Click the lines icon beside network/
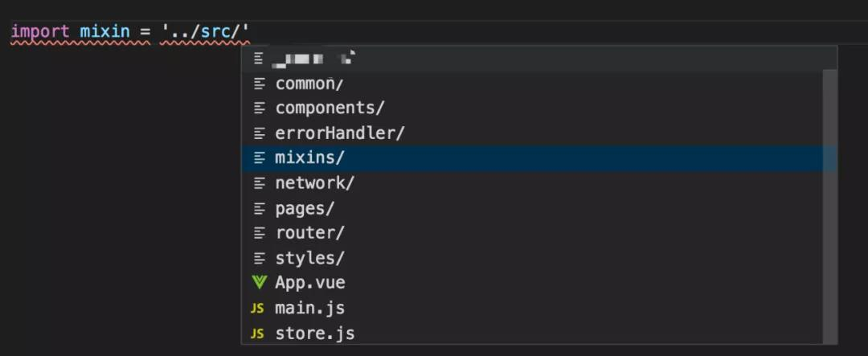Image resolution: width=868 pixels, height=356 pixels. point(259,183)
